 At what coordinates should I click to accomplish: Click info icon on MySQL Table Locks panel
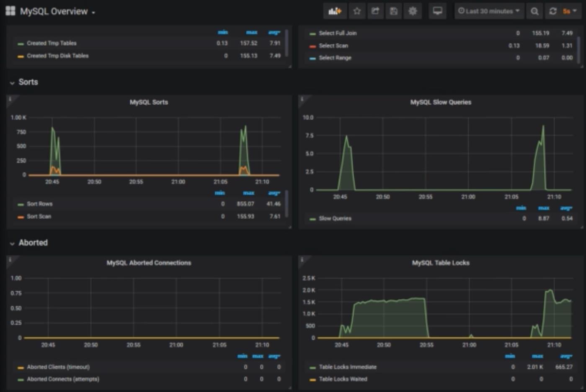tap(302, 260)
